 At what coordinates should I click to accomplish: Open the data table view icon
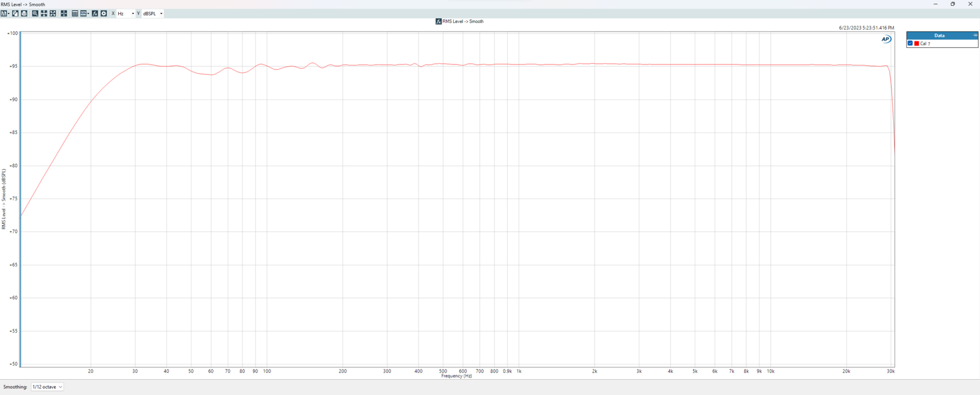[x=75, y=13]
